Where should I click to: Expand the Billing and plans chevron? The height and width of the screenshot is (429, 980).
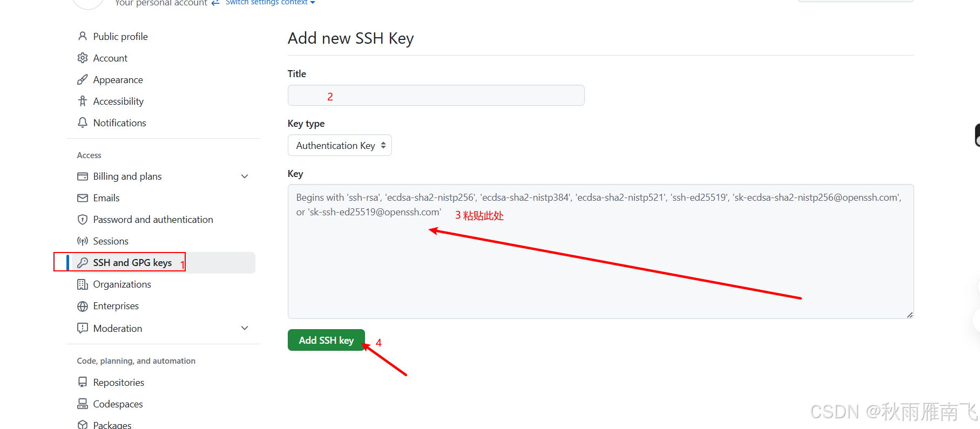click(245, 176)
